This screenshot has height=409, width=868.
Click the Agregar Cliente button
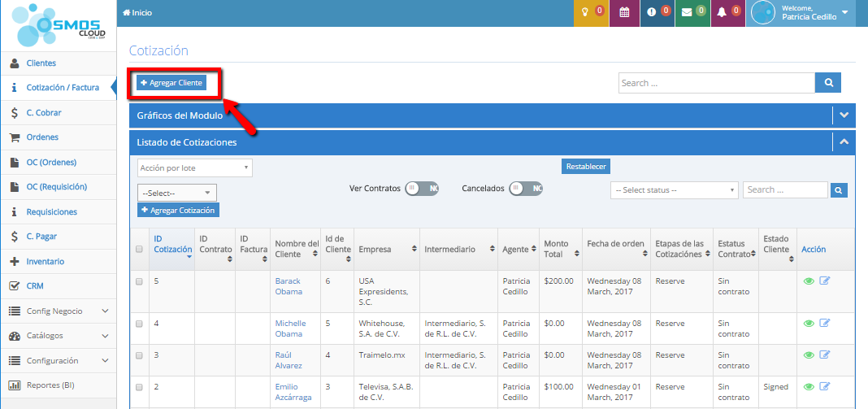(171, 83)
